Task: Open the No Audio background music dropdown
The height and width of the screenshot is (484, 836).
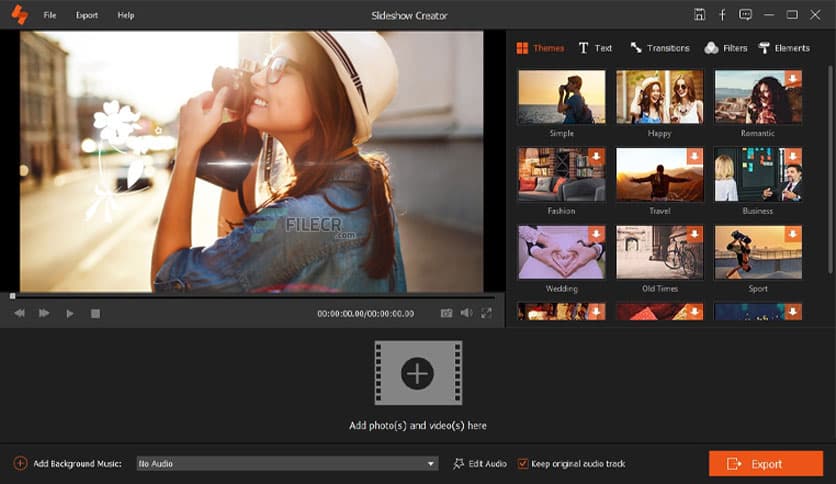Action: click(x=287, y=464)
